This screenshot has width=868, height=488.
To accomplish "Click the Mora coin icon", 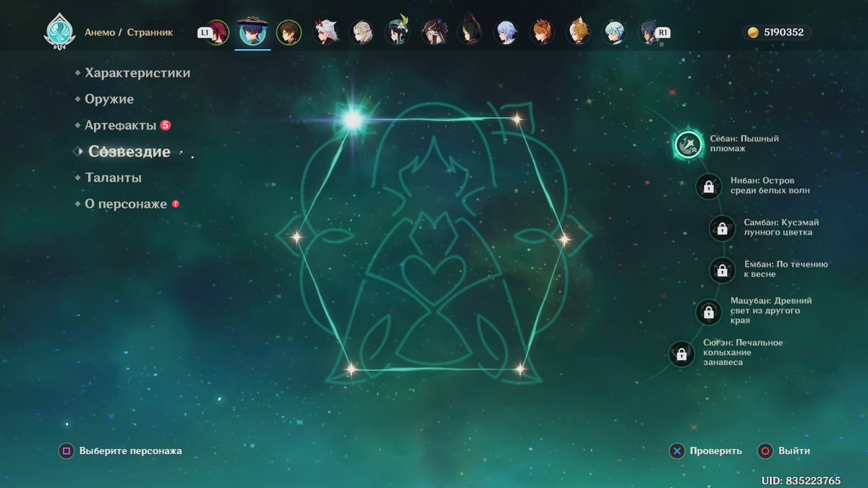I will (753, 33).
